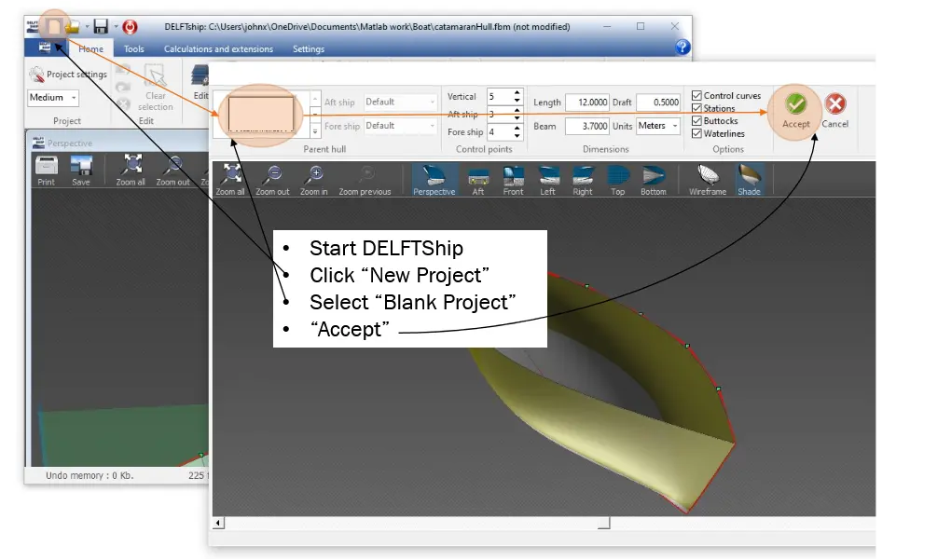Click the "Dimensions" group label
Image resolution: width=951 pixels, height=560 pixels.
[606, 149]
